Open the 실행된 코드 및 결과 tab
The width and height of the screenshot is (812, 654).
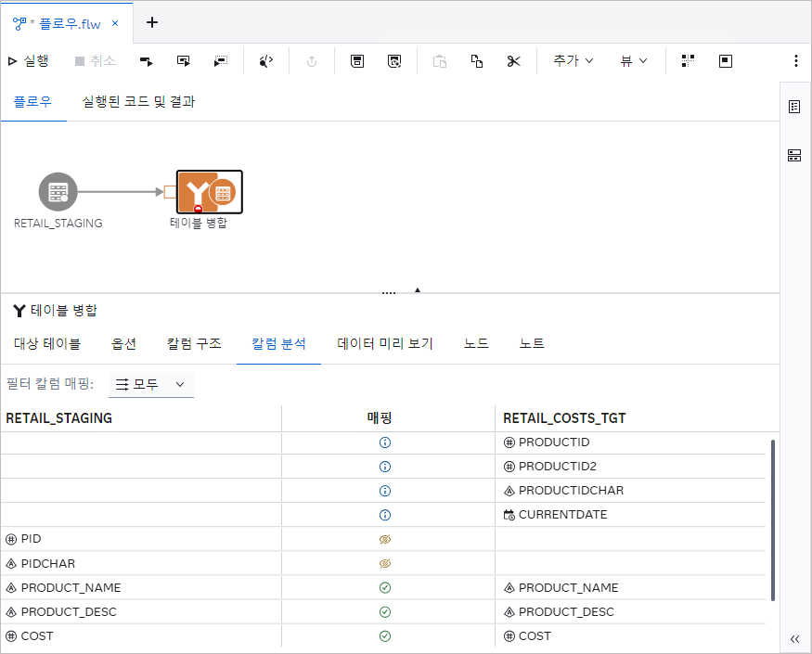click(138, 101)
